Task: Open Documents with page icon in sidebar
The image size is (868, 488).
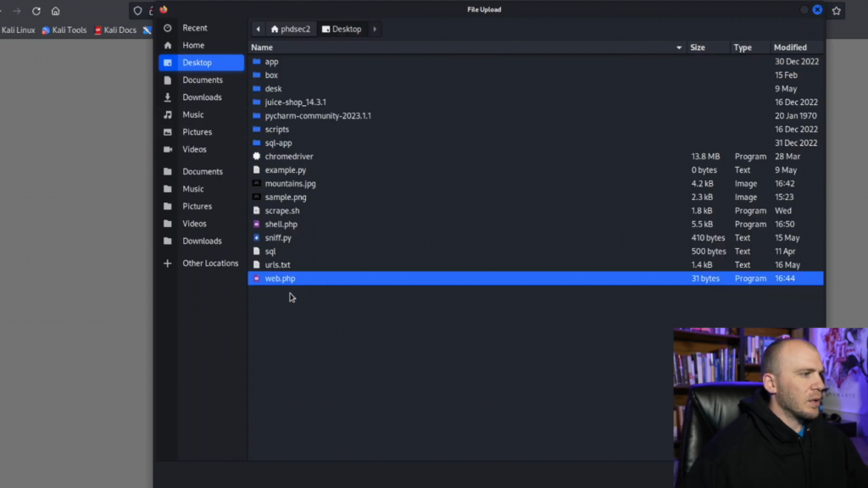Action: [201, 80]
